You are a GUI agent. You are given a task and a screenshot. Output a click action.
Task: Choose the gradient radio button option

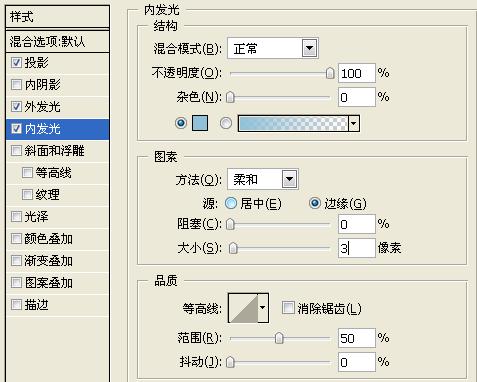click(226, 123)
